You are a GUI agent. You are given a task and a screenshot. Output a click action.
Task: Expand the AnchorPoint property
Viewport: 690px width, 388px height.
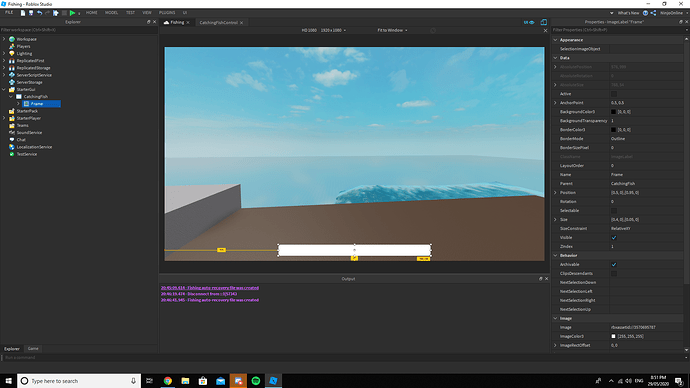point(555,102)
